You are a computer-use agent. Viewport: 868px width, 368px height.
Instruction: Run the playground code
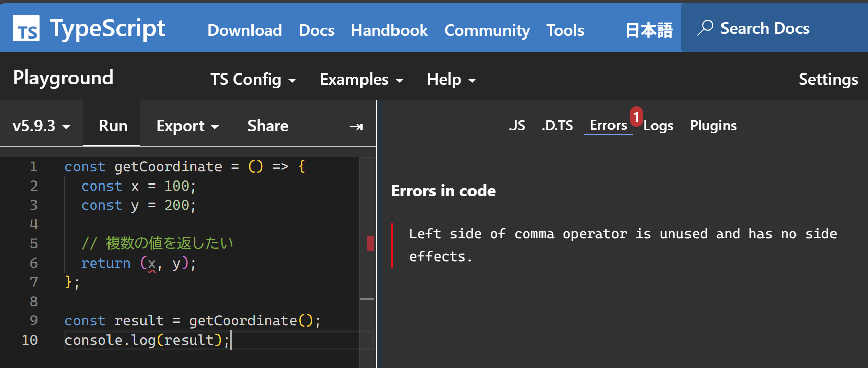(x=113, y=126)
